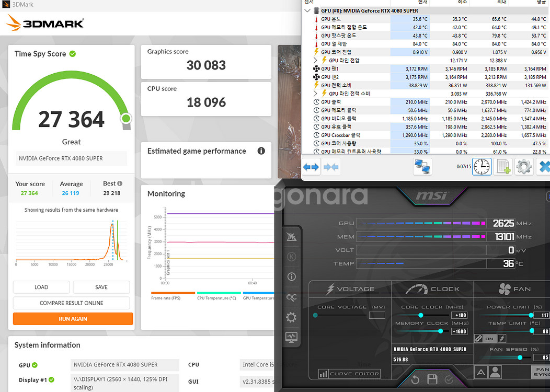The height and width of the screenshot is (392, 550).
Task: Save the Afterburner profile with floppy icon
Action: (x=432, y=379)
